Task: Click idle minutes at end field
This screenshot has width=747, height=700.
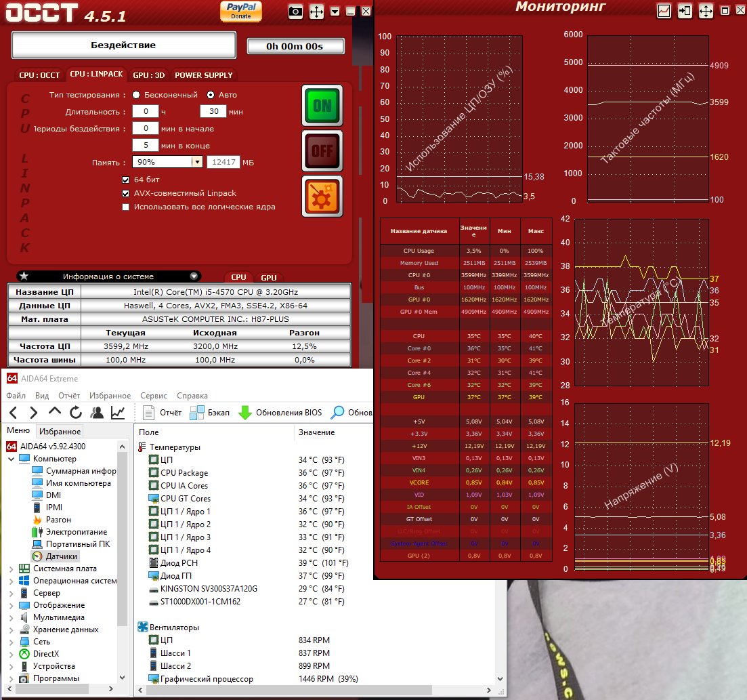Action: tap(146, 145)
